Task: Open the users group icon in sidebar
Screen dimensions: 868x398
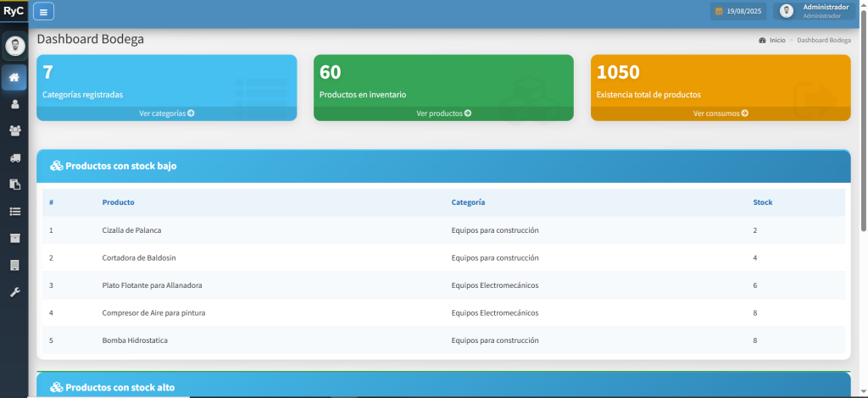Action: pyautogui.click(x=14, y=131)
